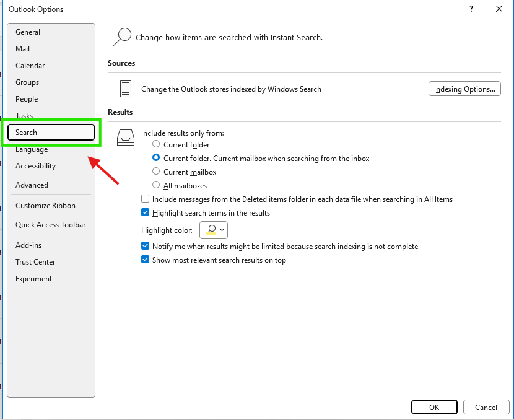
Task: Click the Outlook stores document icon
Action: tap(126, 89)
